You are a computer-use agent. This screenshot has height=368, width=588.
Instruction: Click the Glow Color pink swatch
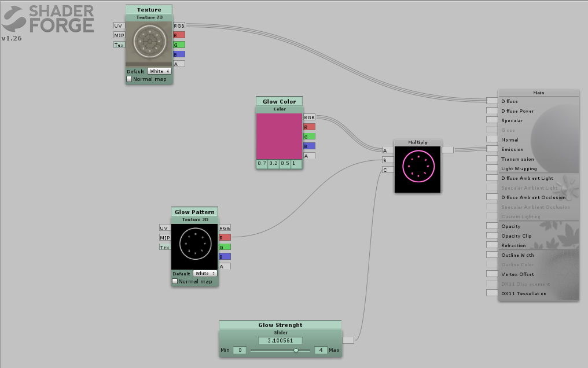[x=280, y=137]
